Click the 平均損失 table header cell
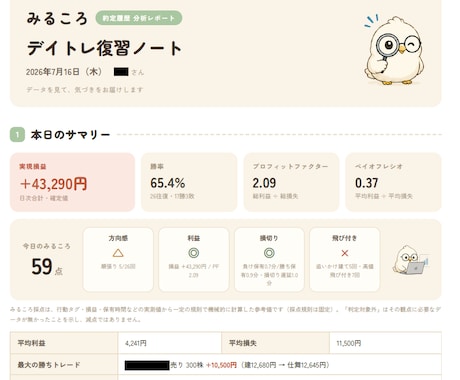Image resolution: width=460 pixels, height=380 pixels. pyautogui.click(x=275, y=343)
